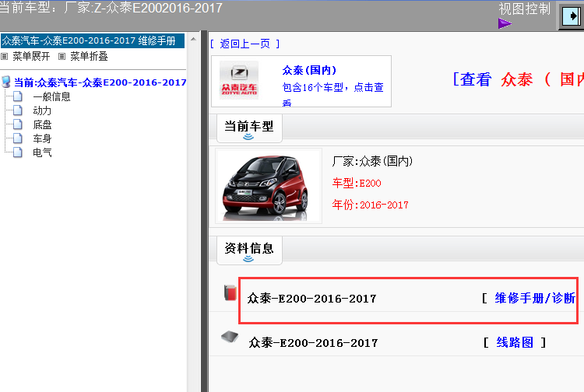Select the 动力 tree item
This screenshot has height=392, width=584.
pyautogui.click(x=42, y=110)
